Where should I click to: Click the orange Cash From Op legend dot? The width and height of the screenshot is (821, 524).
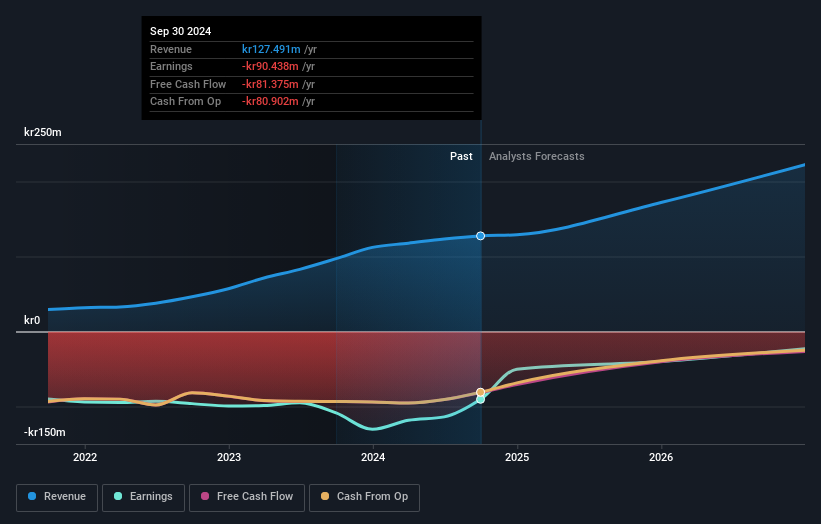tap(325, 496)
